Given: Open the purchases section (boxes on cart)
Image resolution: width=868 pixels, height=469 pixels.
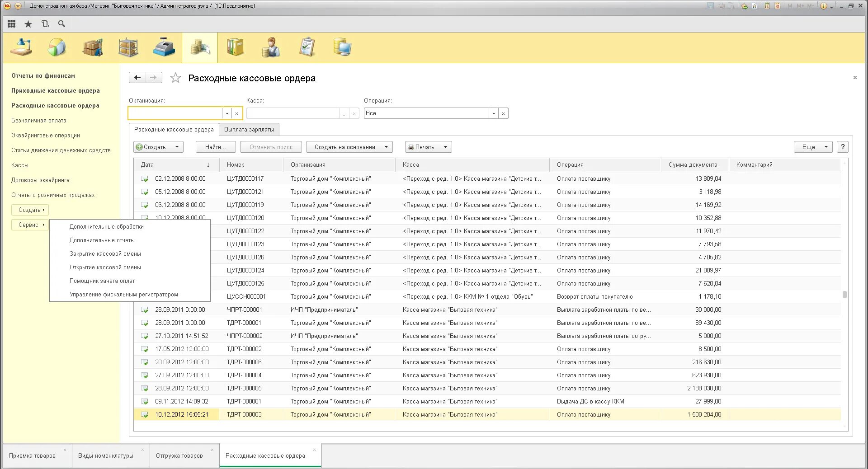Looking at the screenshot, I should (93, 47).
